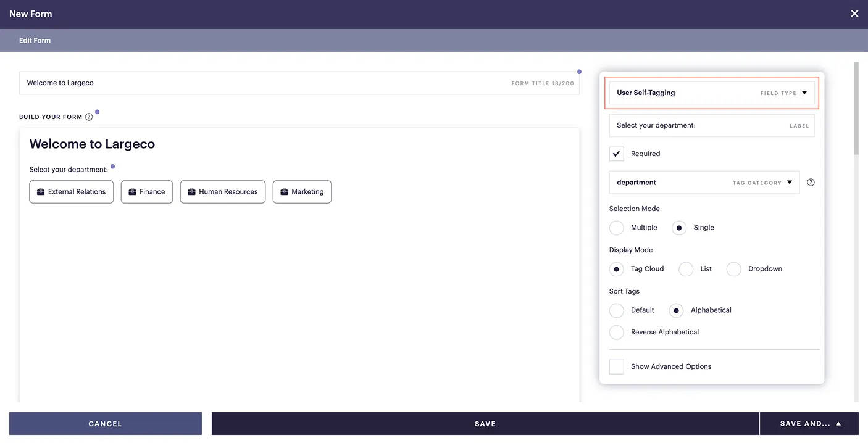Screen dimensions: 868x443
Task: Click the 'Selection Mode' heading
Action: [635, 209]
